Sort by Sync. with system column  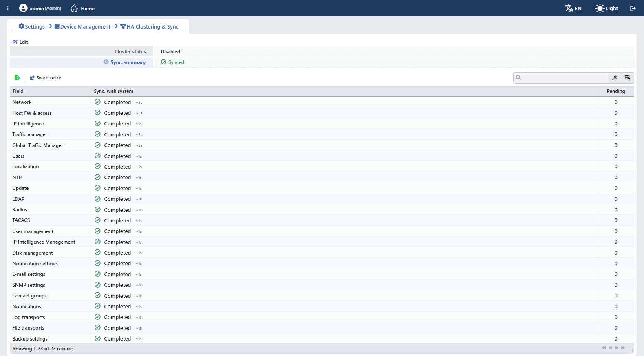pyautogui.click(x=344, y=91)
